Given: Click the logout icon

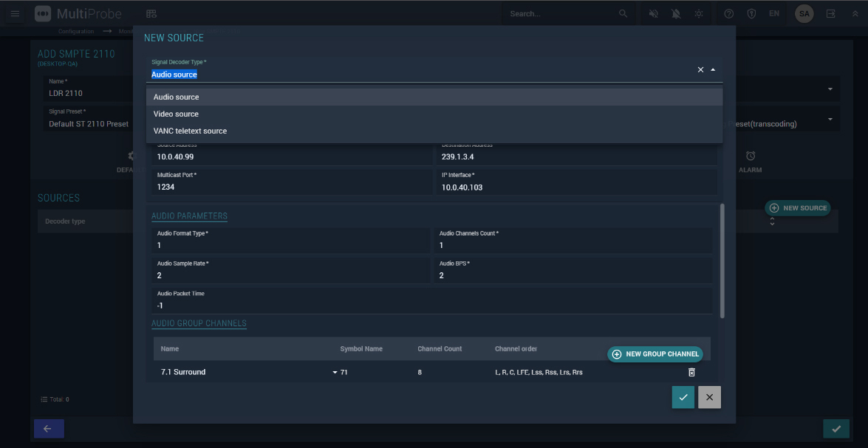Looking at the screenshot, I should [831, 13].
